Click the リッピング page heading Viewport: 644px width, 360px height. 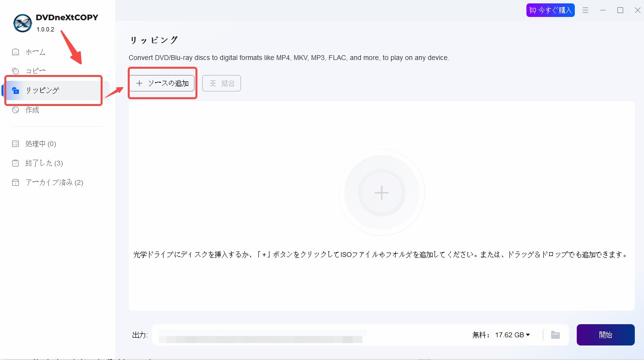[154, 40]
